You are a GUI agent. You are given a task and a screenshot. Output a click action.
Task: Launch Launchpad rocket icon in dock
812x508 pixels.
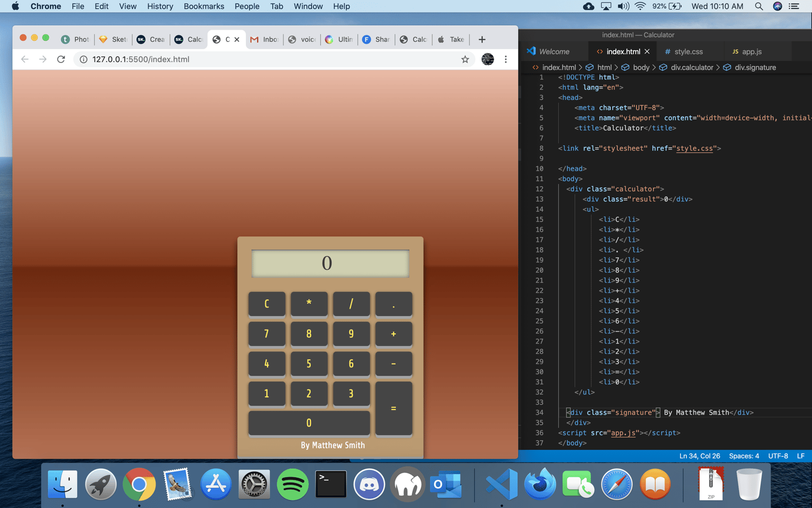[100, 484]
